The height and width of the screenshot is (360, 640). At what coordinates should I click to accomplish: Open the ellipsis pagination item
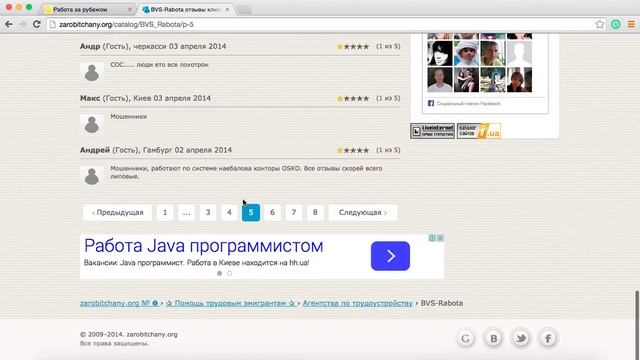pyautogui.click(x=187, y=212)
